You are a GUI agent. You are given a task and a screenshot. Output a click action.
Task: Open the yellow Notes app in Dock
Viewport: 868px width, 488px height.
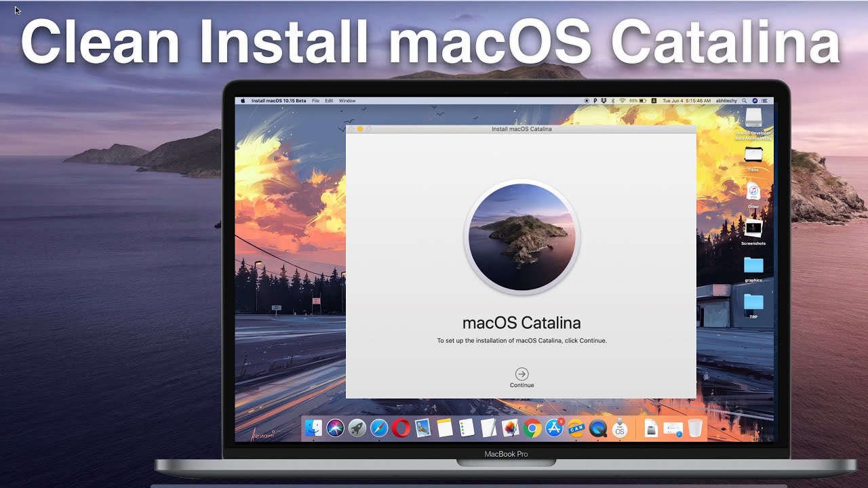click(444, 428)
